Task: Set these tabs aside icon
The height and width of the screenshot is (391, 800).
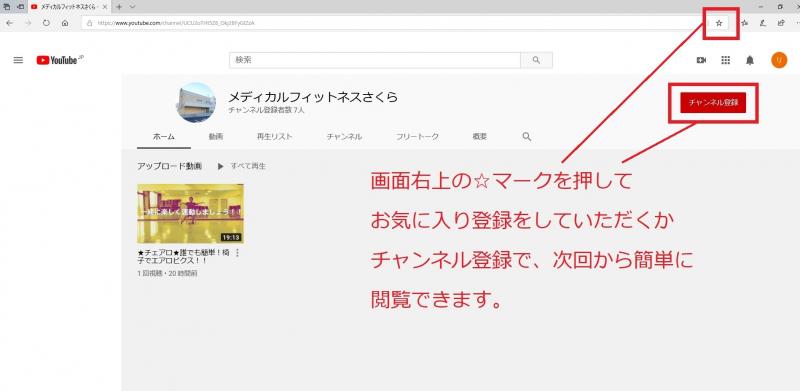Action: pyautogui.click(x=20, y=7)
